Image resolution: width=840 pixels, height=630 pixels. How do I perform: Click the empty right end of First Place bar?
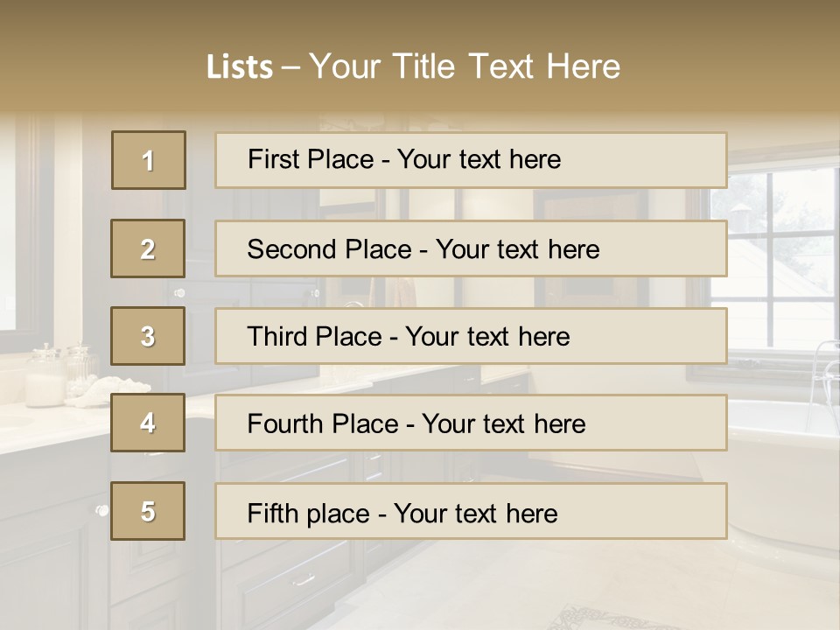(x=665, y=160)
